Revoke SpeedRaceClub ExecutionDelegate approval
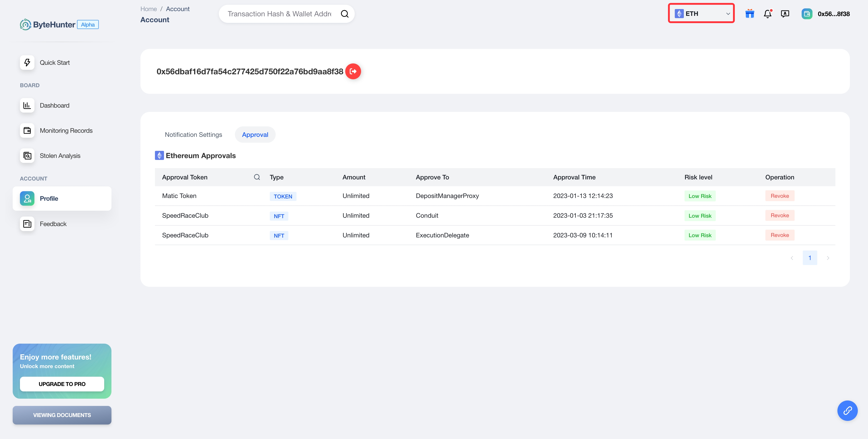 click(x=780, y=235)
